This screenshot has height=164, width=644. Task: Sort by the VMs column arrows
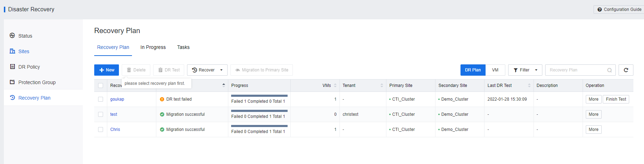[335, 86]
